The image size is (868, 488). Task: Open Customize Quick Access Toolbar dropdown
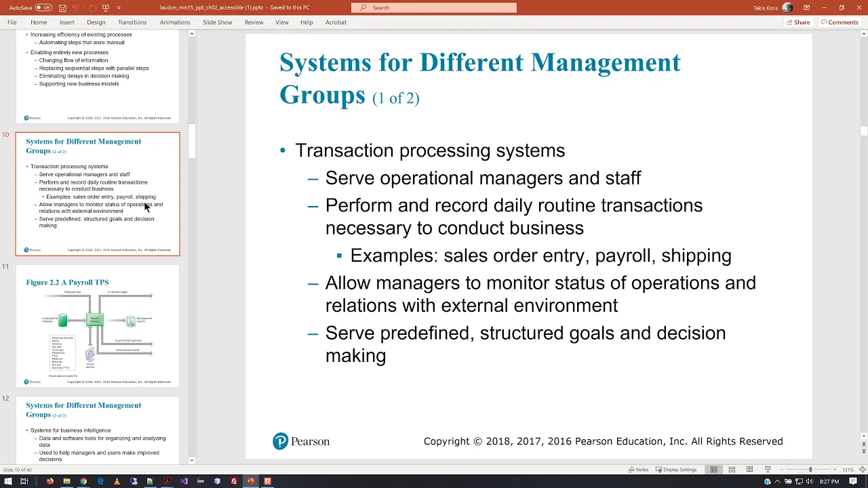[119, 7]
